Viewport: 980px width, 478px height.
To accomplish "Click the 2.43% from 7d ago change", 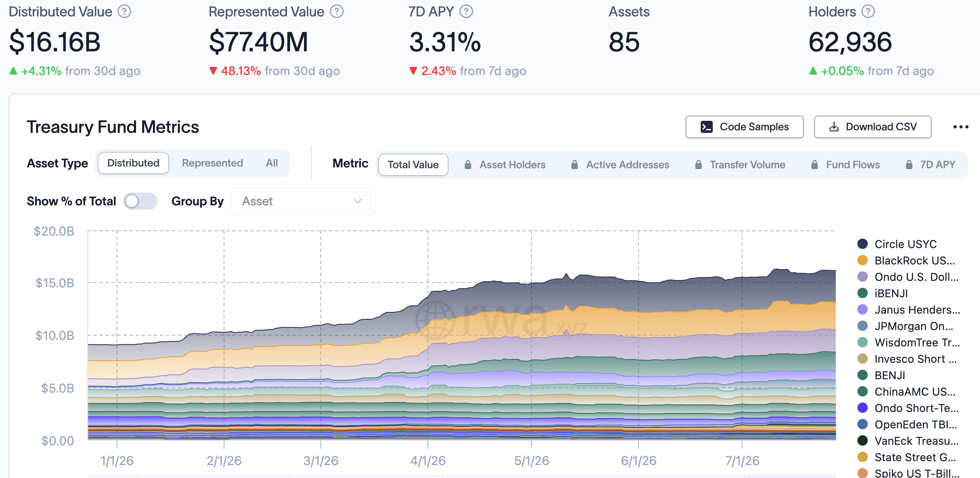I will click(468, 71).
